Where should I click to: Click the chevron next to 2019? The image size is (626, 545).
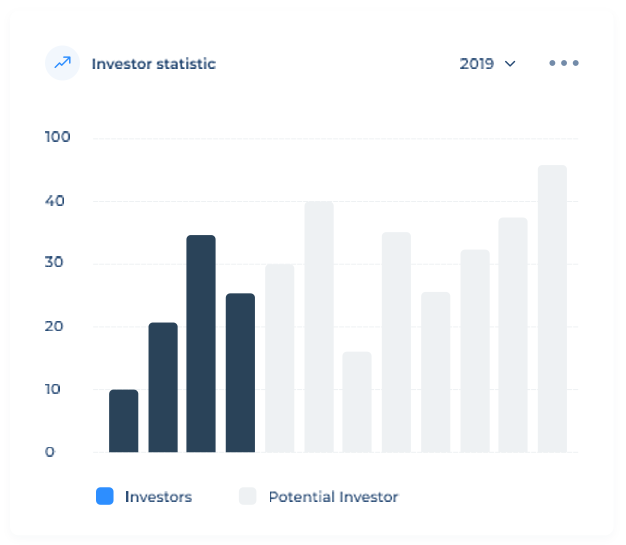pos(511,64)
